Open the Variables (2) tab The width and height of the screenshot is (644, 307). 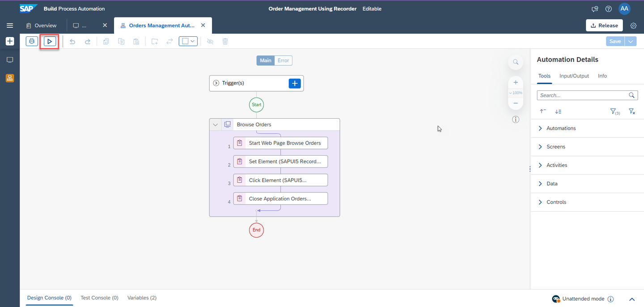(x=142, y=298)
